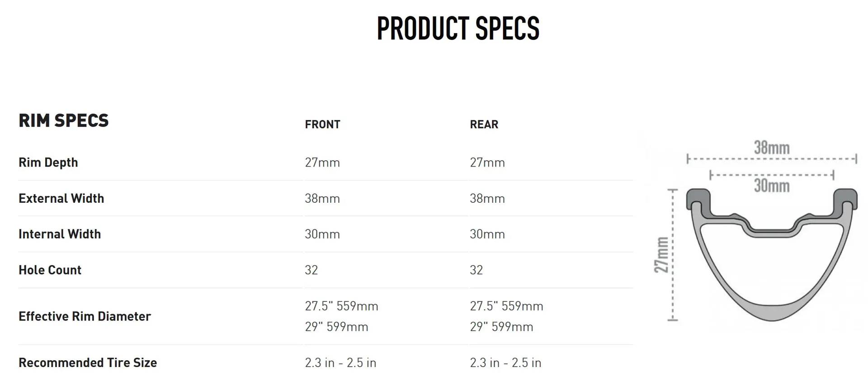Viewport: 868px width, 377px height.
Task: Click the Hole Count row label
Action: pyautogui.click(x=50, y=270)
